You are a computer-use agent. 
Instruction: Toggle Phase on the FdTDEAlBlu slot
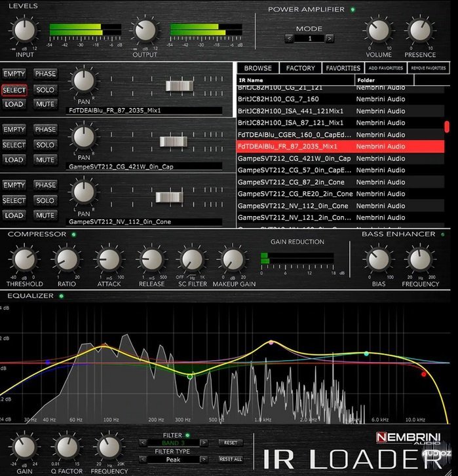coord(45,74)
